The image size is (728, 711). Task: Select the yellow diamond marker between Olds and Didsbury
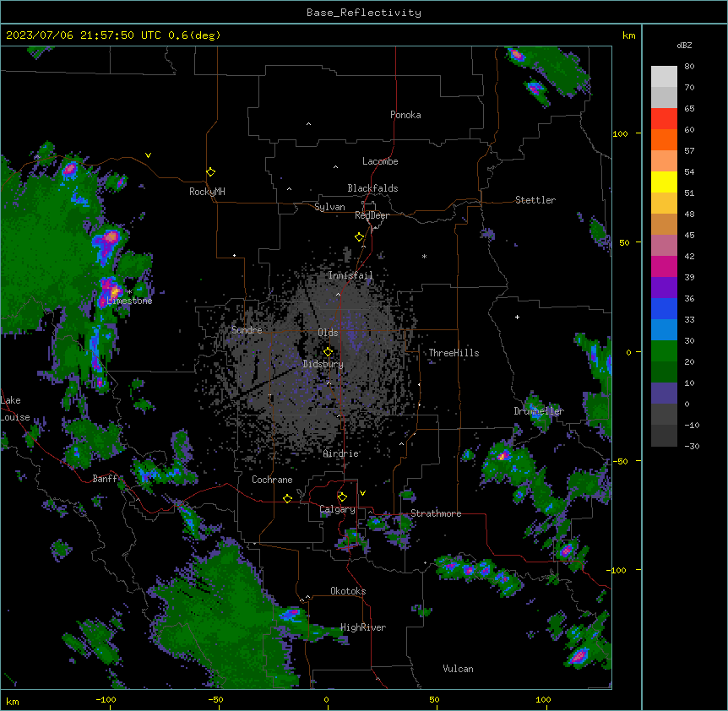[x=328, y=352]
